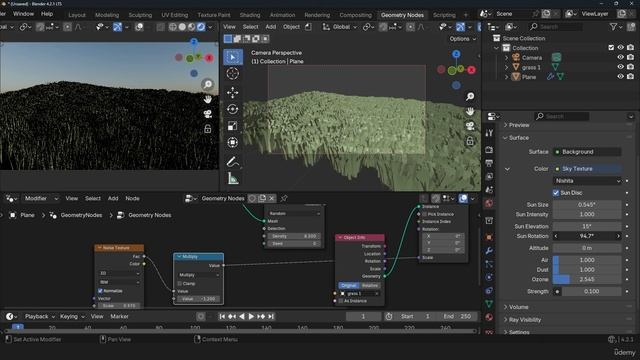Open the Nishita sky type dropdown
The image size is (640, 360).
coord(587,181)
